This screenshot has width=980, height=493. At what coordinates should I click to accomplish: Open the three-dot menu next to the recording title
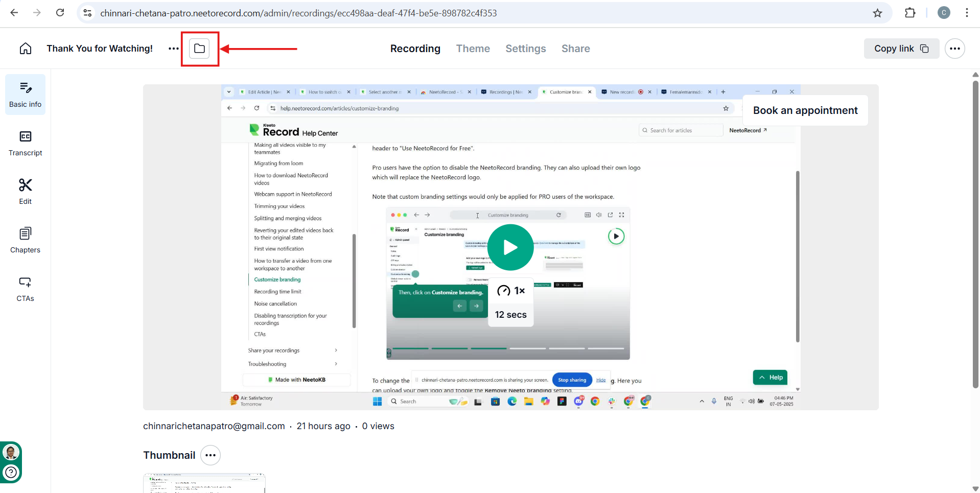(x=174, y=49)
